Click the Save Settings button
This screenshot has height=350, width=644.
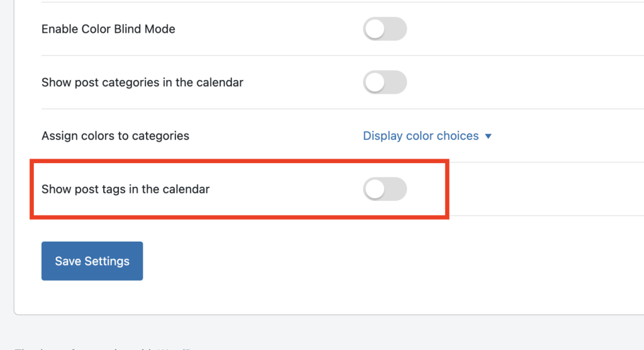[92, 261]
